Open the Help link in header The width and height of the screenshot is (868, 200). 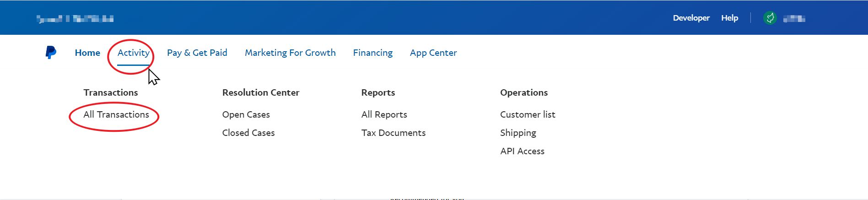coord(729,18)
